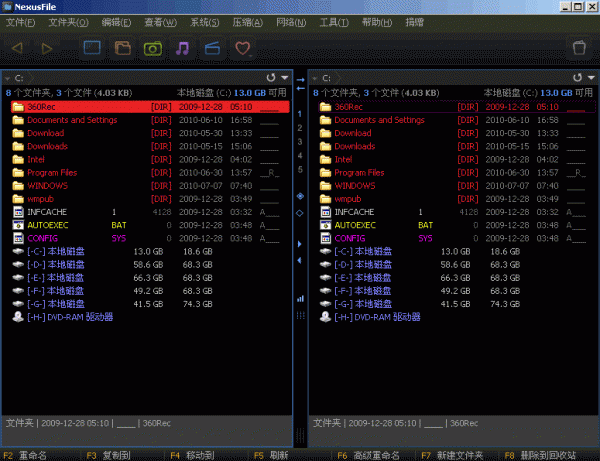Image resolution: width=600 pixels, height=461 pixels.
Task: Switch to folder slot 3 in middle strip
Action: 300,142
